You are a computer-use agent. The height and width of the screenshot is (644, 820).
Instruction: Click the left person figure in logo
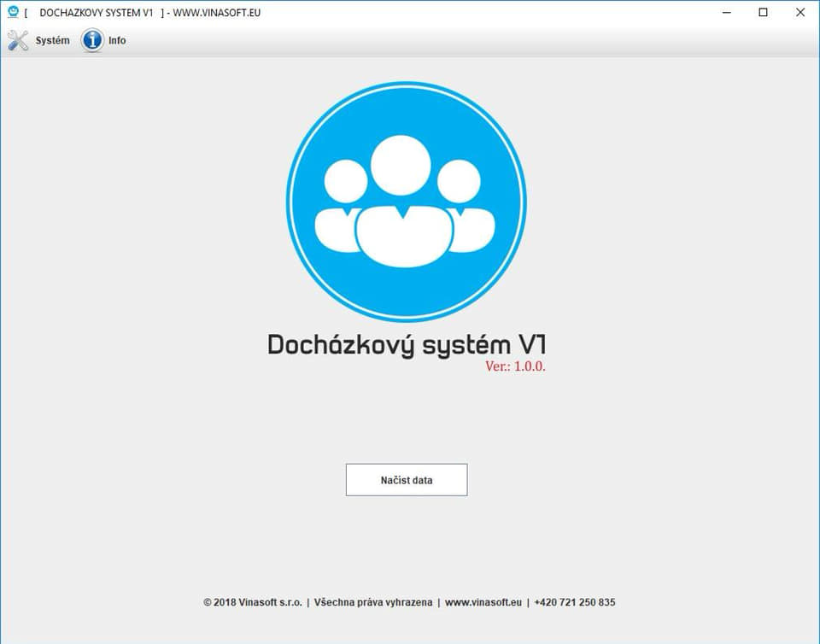click(342, 209)
